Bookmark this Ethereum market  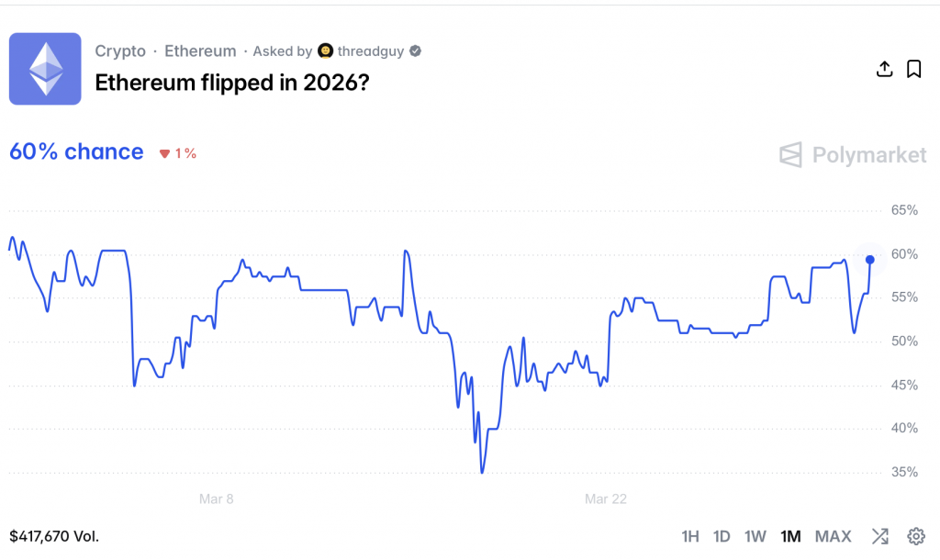913,69
